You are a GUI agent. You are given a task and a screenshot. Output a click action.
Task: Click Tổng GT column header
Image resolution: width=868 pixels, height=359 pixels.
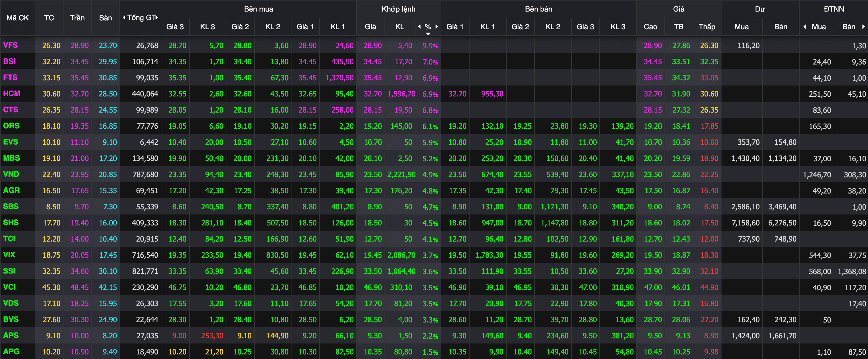coord(141,18)
